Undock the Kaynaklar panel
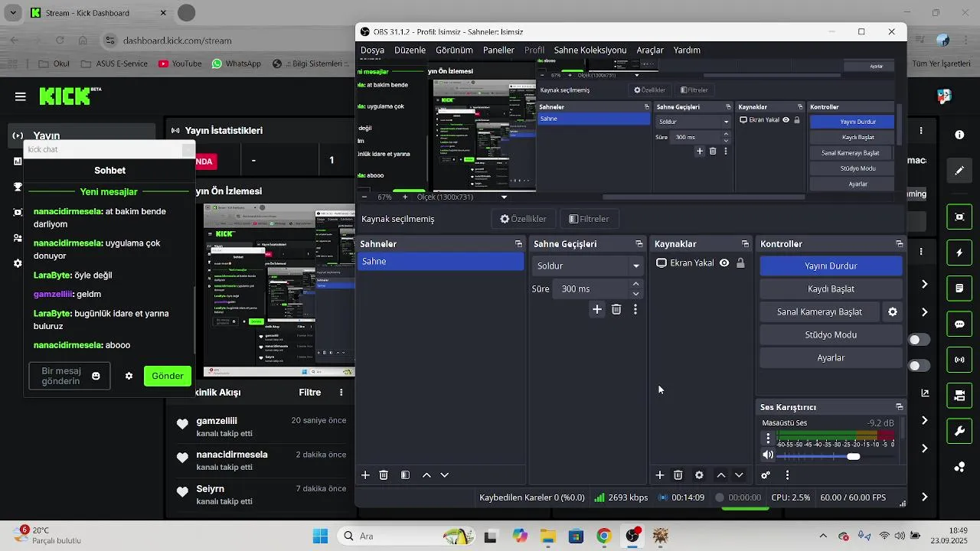Image resolution: width=980 pixels, height=551 pixels. tap(745, 244)
